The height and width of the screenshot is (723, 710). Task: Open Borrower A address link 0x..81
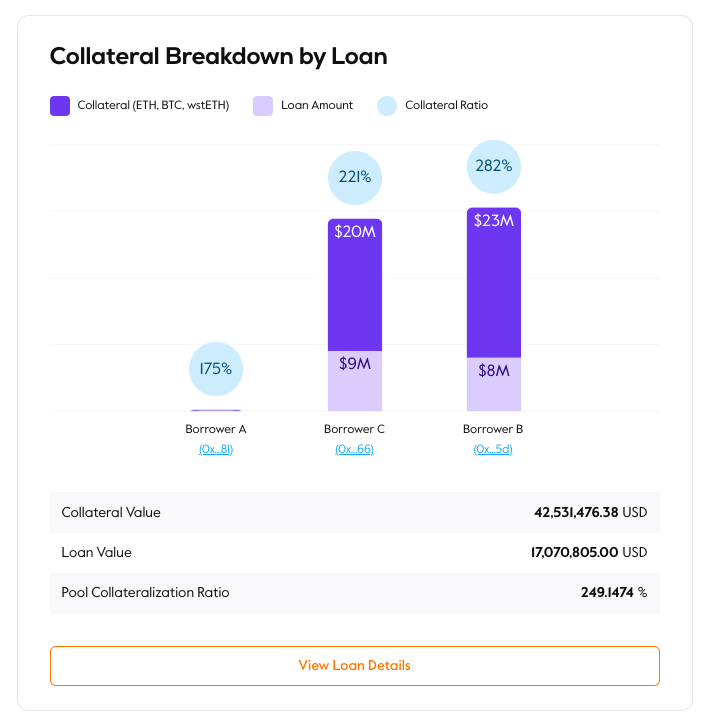[216, 449]
